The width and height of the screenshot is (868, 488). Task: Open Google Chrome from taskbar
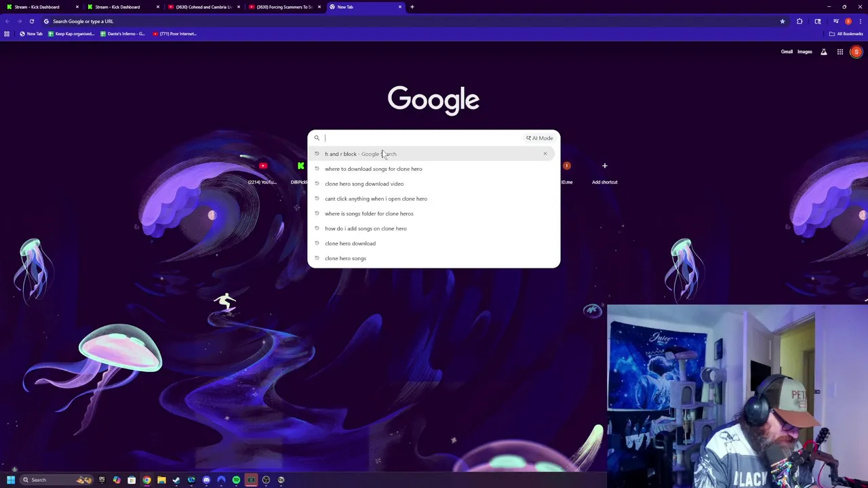pos(146,480)
